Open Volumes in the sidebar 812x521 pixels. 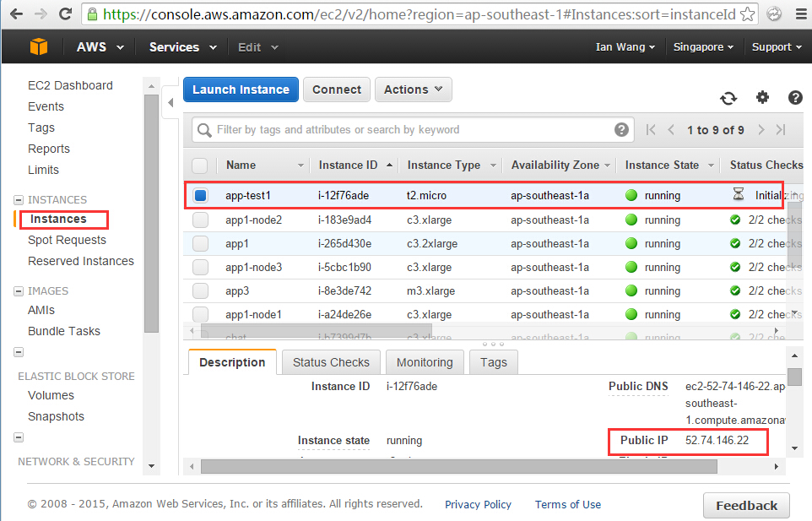coord(51,396)
